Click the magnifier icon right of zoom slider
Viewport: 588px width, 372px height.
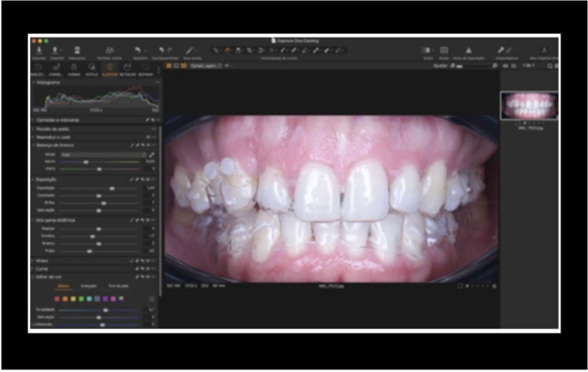tap(494, 66)
